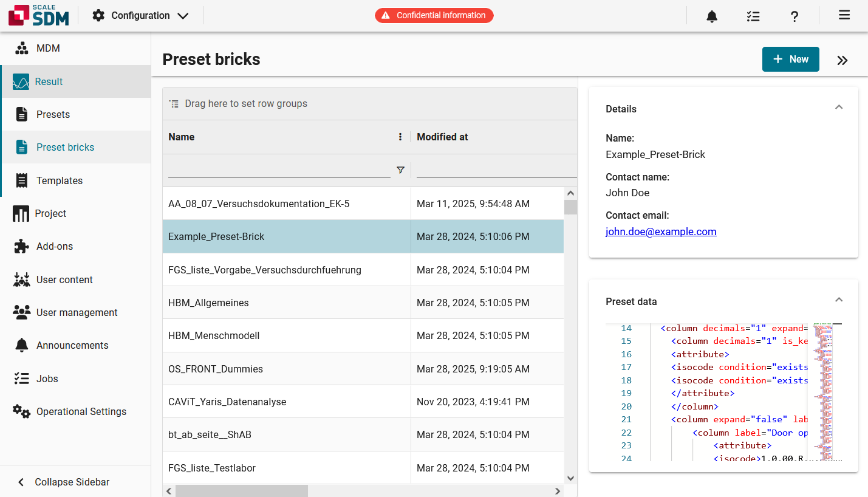Create a New preset brick
Image resolution: width=868 pixels, height=497 pixels.
[x=790, y=59]
